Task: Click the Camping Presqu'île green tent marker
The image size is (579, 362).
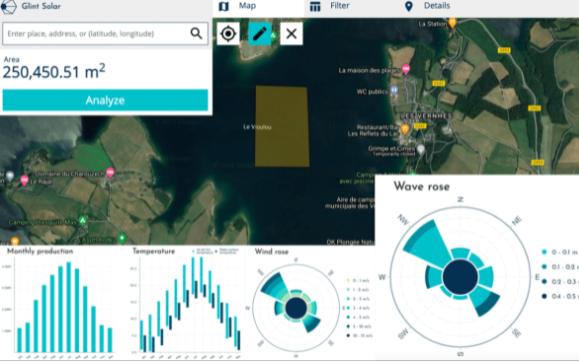Action: point(83,221)
